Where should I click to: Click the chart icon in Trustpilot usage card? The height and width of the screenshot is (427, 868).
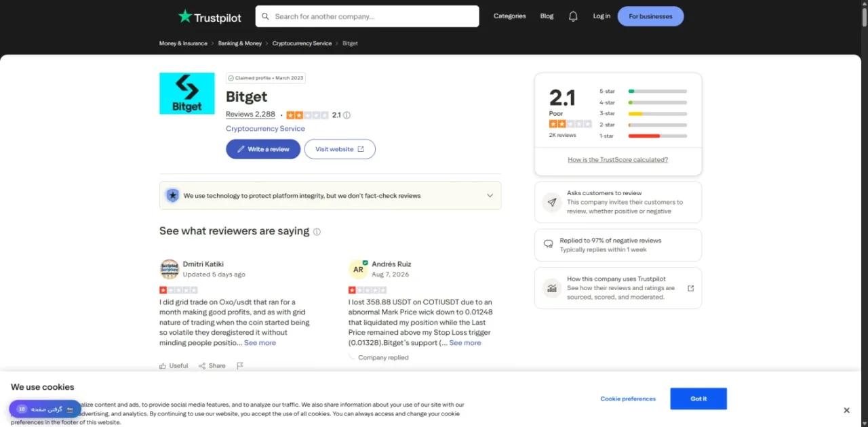(552, 288)
